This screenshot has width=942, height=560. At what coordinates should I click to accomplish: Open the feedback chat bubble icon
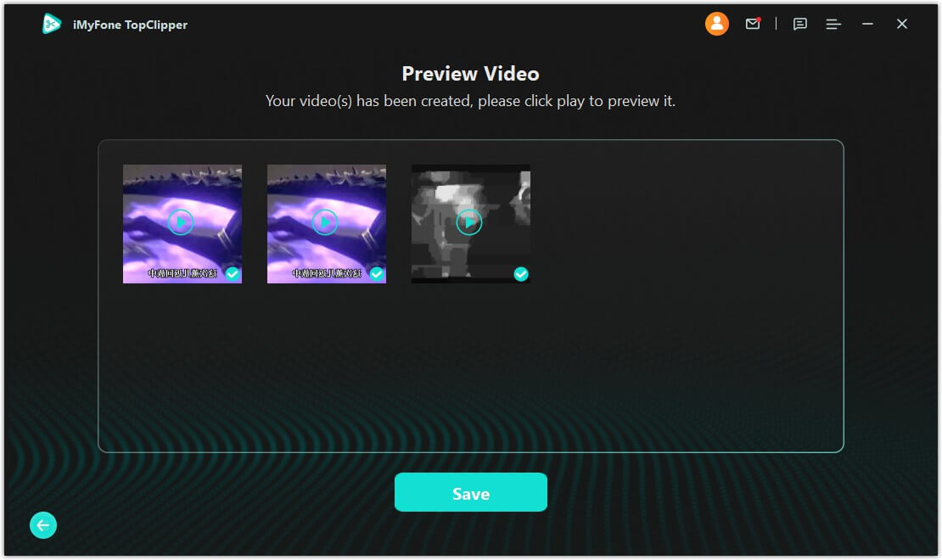click(x=799, y=24)
